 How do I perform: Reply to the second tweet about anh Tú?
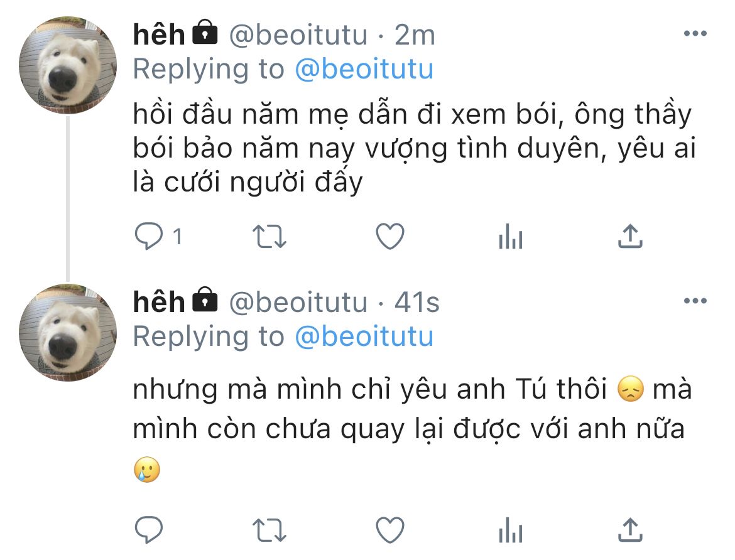149,529
